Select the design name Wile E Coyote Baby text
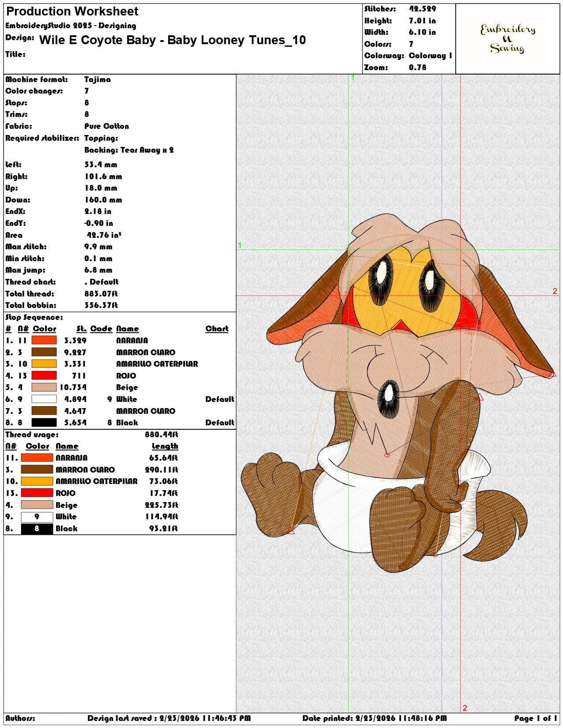563x728 pixels. tap(173, 40)
